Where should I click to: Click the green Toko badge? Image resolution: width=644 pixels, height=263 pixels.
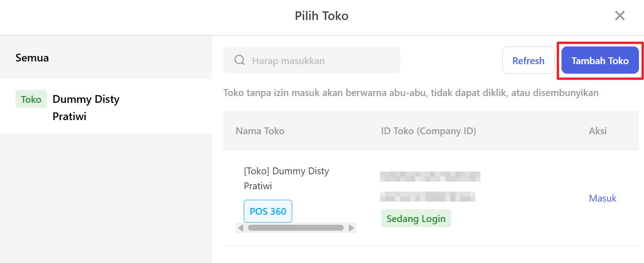[31, 99]
